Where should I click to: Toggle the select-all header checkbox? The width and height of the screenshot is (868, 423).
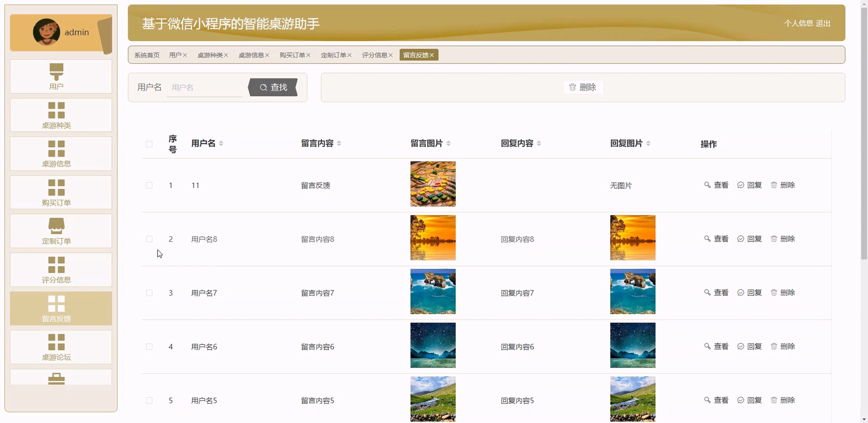(x=149, y=144)
